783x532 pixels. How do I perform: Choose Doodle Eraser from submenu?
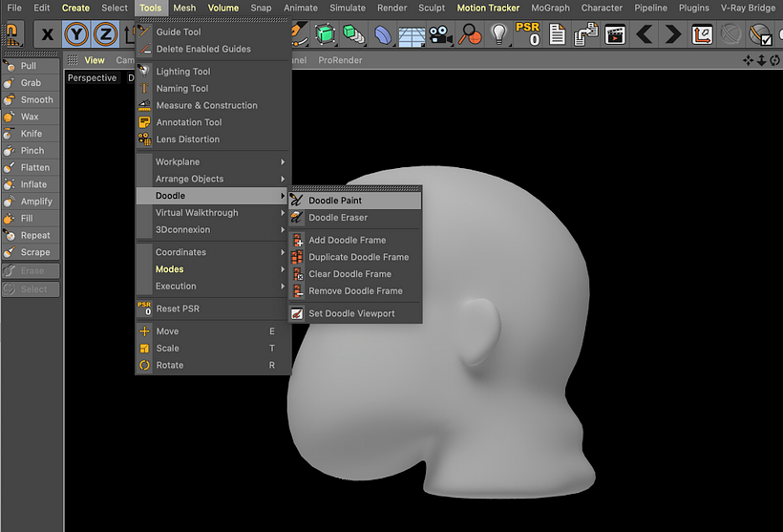(355, 218)
